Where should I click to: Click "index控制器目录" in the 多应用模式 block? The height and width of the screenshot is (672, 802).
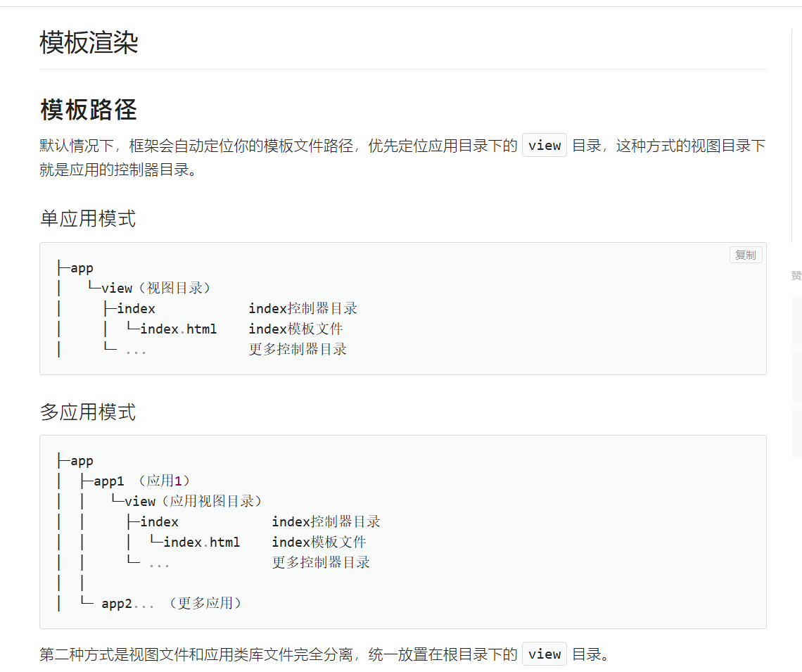(326, 521)
